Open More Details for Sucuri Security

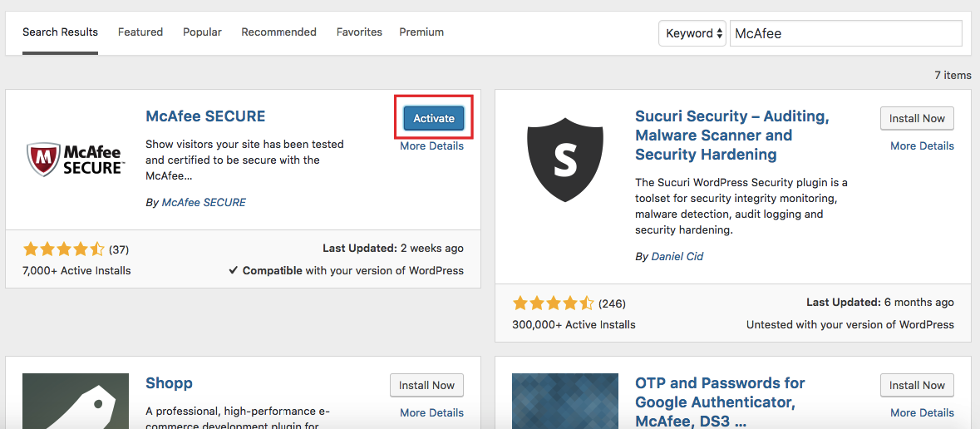(x=922, y=145)
